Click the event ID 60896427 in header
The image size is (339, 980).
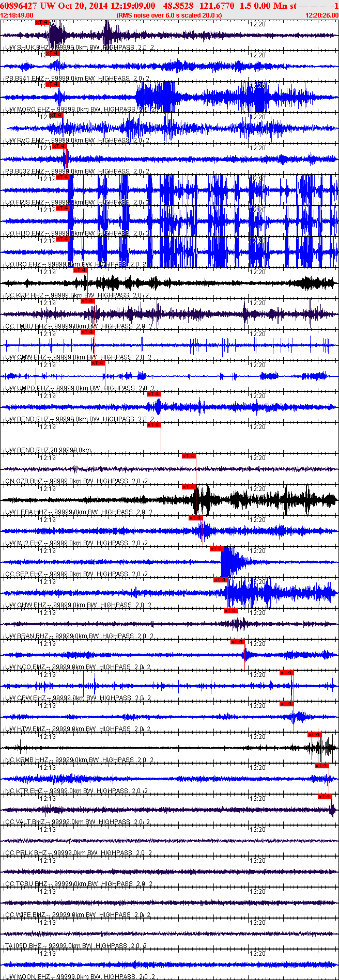pos(19,5)
